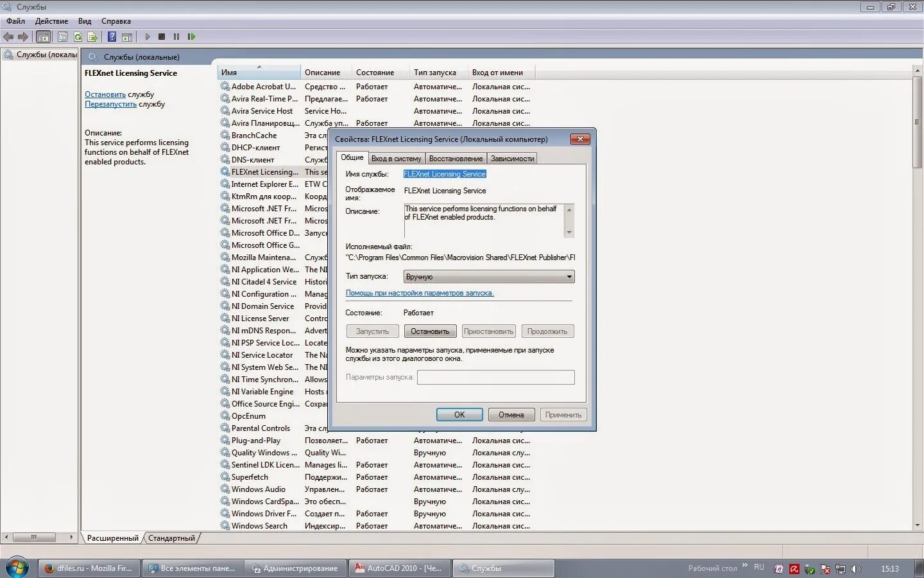
Task: Show hidden taskbar toolbar items chevron
Action: [744, 565]
